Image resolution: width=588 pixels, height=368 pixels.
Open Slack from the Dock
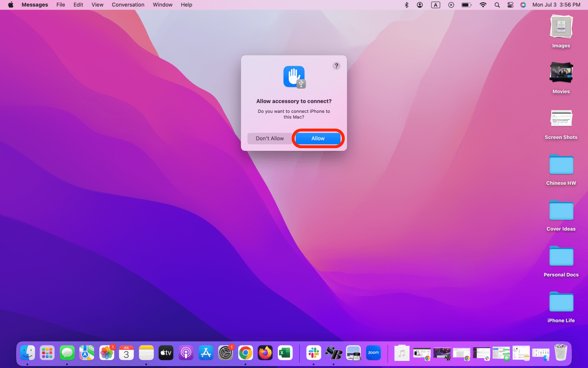click(313, 353)
